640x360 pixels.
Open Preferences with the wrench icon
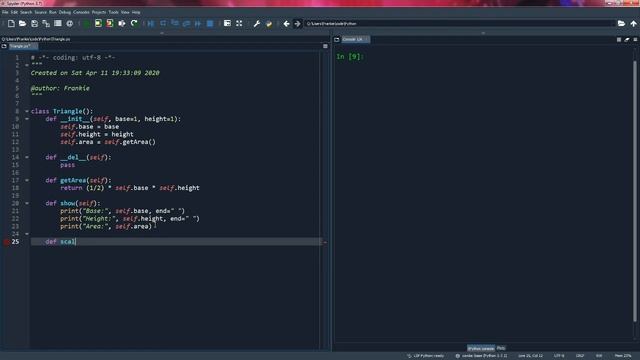(x=257, y=24)
